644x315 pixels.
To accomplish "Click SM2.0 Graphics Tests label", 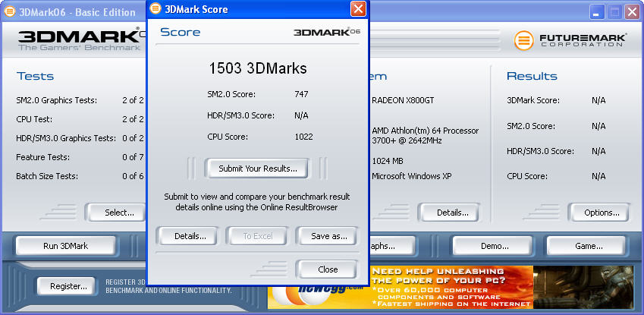I will pos(56,100).
